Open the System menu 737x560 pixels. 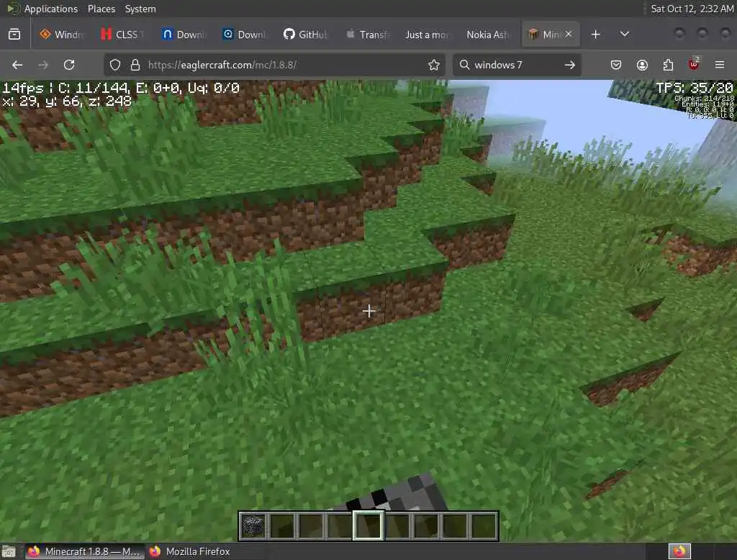click(140, 9)
